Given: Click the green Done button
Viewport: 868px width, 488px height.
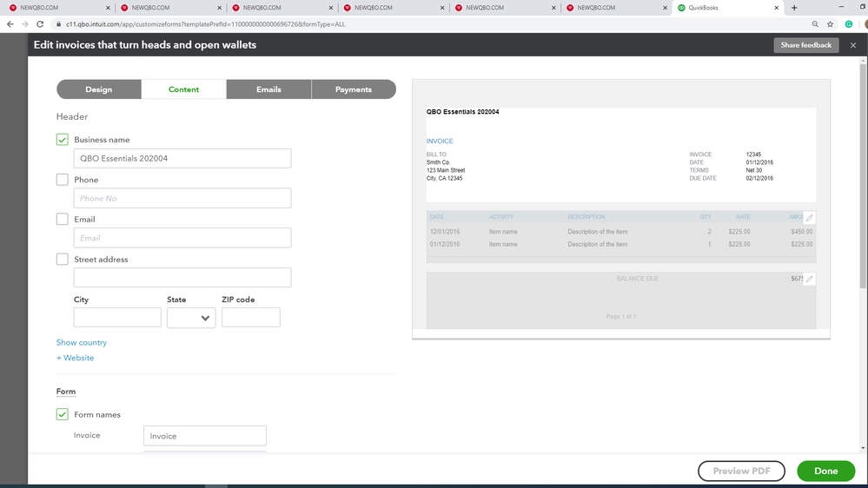Looking at the screenshot, I should click(x=826, y=471).
